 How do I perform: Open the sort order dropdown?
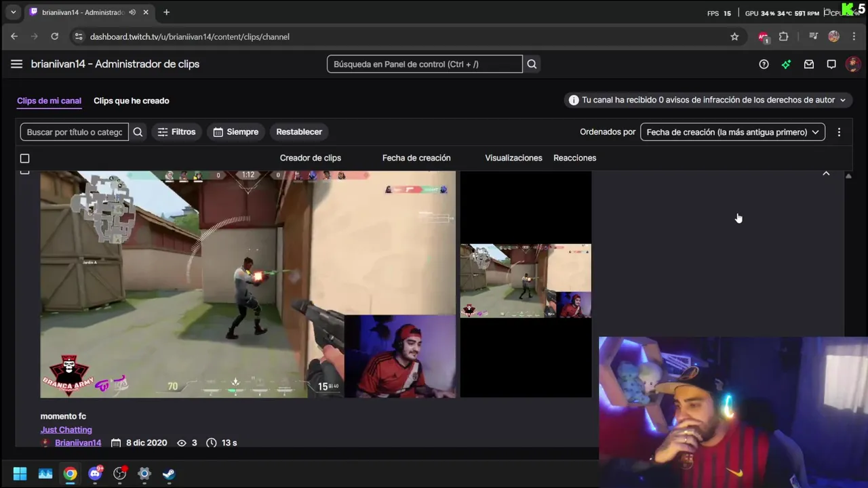[x=732, y=132]
